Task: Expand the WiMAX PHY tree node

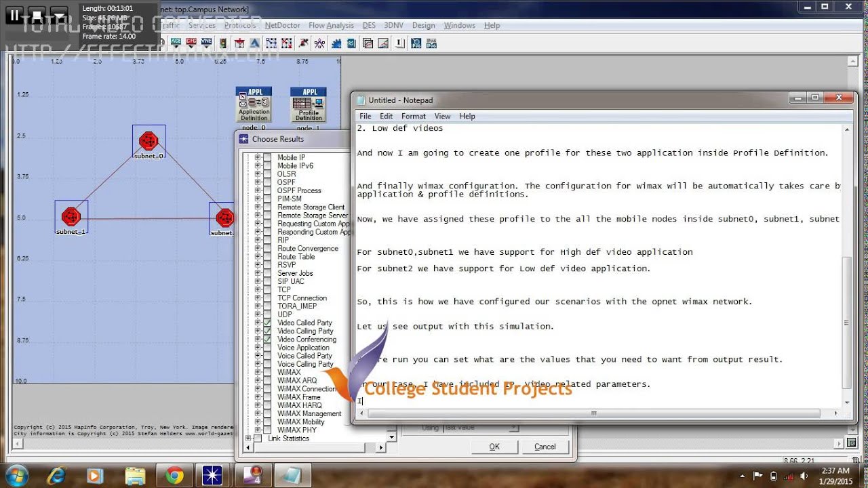Action: point(258,430)
